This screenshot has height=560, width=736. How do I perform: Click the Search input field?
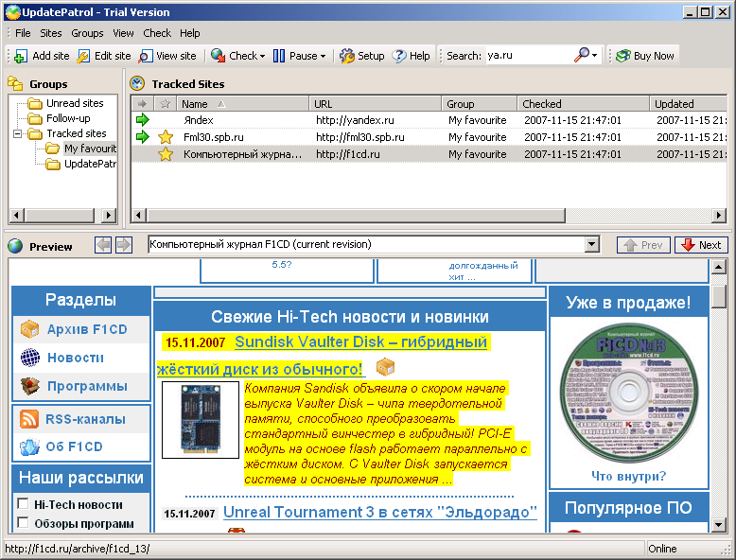(529, 56)
